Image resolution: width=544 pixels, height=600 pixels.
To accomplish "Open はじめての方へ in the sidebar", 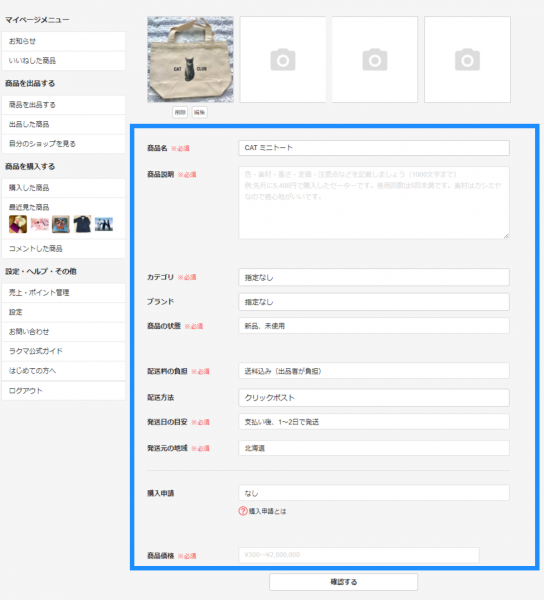I will 64,371.
